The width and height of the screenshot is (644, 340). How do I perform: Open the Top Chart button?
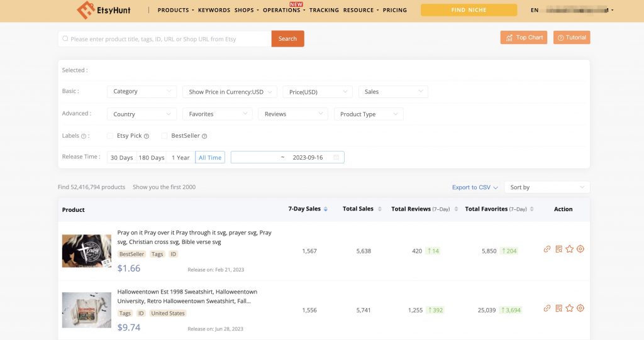[x=524, y=37]
